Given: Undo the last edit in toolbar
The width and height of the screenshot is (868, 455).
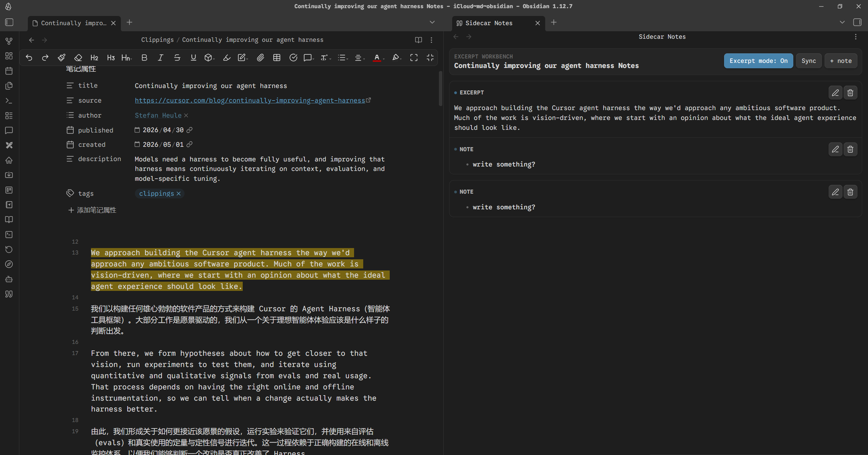Looking at the screenshot, I should [29, 58].
